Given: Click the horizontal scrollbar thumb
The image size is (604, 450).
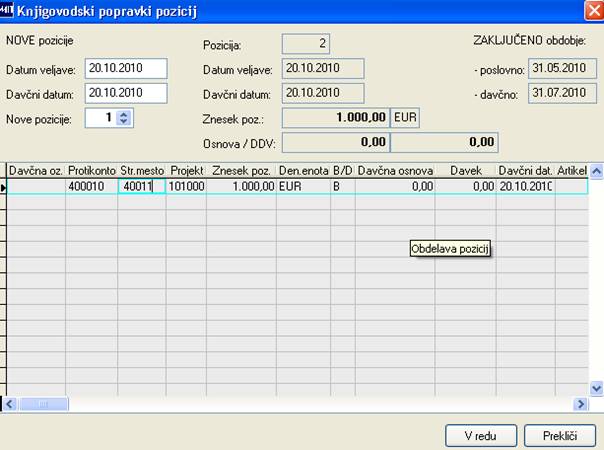Looking at the screenshot, I should [x=44, y=404].
